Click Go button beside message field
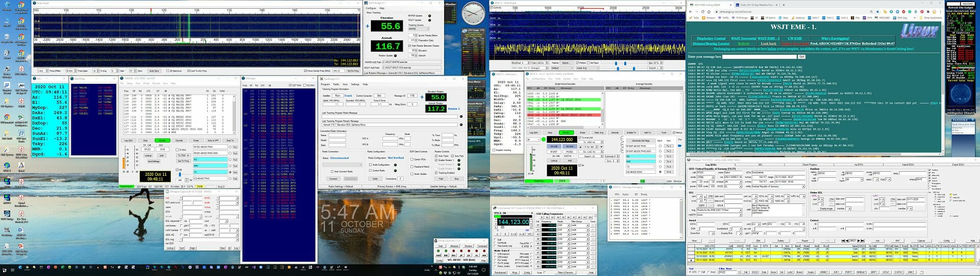The width and height of the screenshot is (980, 276). click(x=801, y=57)
